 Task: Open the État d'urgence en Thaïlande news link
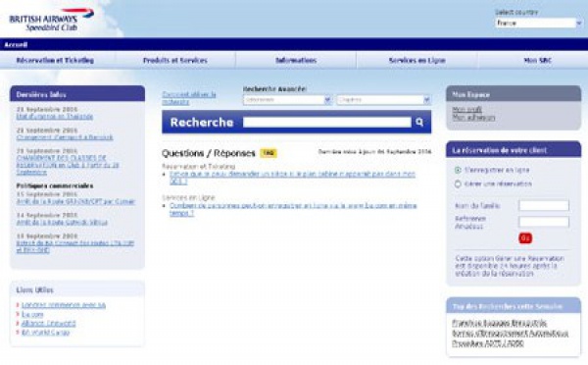[x=55, y=117]
